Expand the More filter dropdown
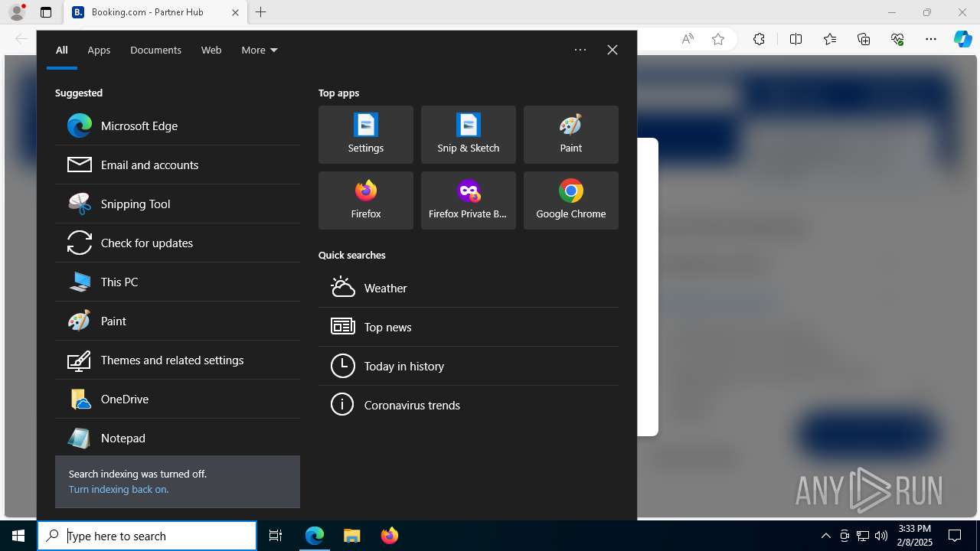980x551 pixels. tap(260, 50)
